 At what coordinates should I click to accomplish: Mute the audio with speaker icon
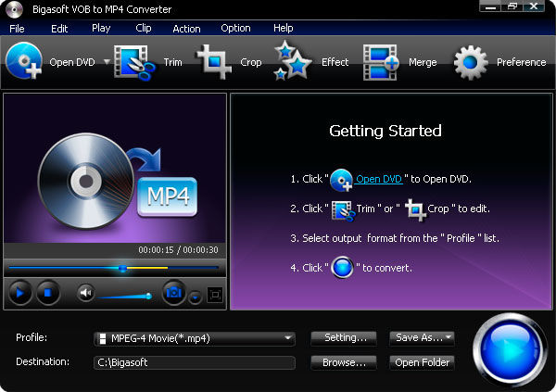86,293
